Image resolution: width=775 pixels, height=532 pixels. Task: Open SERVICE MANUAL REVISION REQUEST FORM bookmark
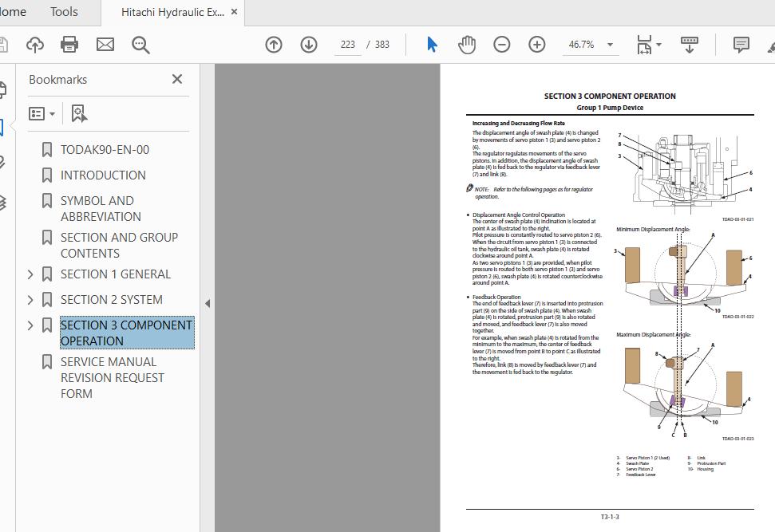[113, 378]
